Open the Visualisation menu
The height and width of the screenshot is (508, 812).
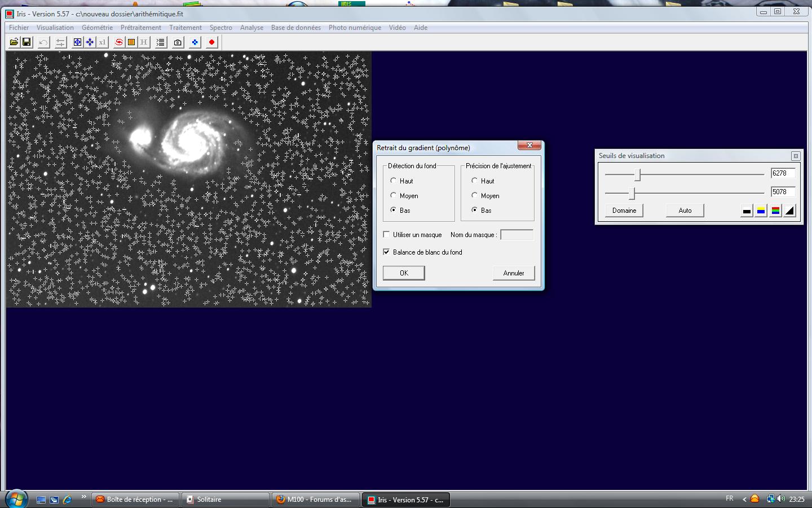pyautogui.click(x=55, y=27)
